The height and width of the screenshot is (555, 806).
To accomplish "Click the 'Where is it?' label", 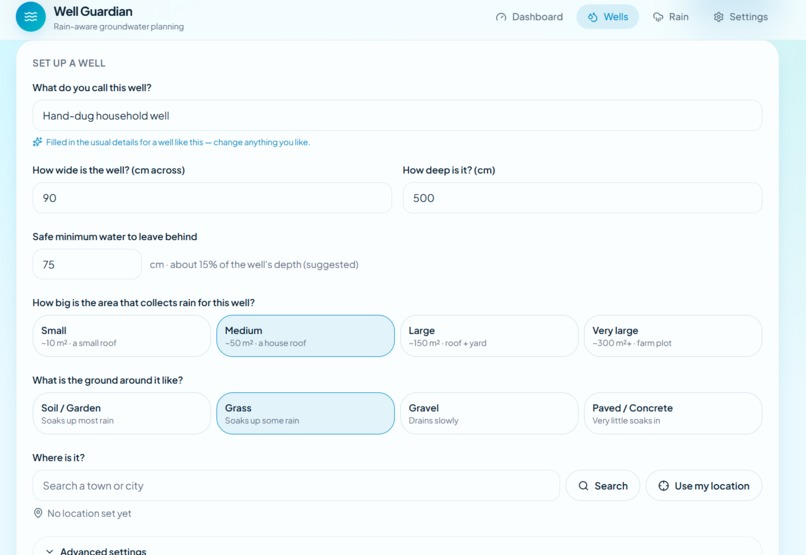I will [x=59, y=458].
